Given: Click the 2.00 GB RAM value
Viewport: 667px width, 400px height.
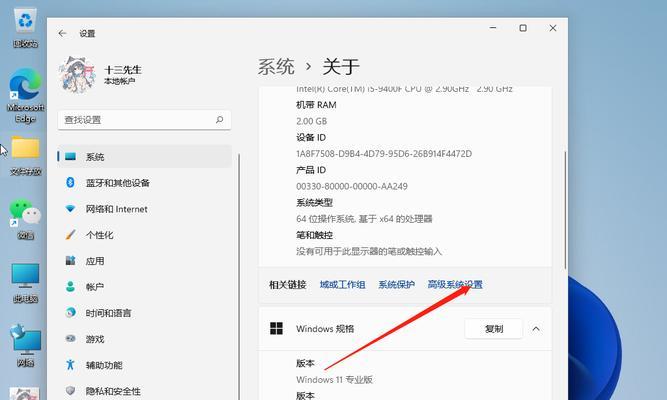Looking at the screenshot, I should point(311,121).
